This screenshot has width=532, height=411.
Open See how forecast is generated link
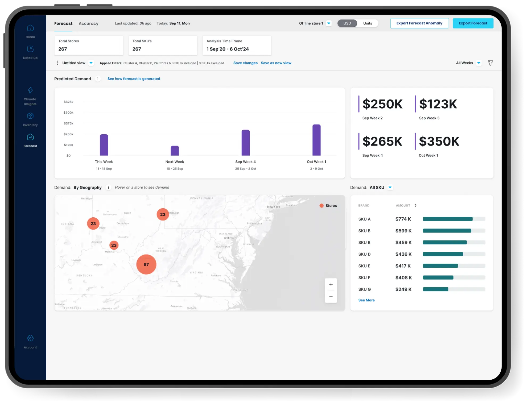click(134, 79)
